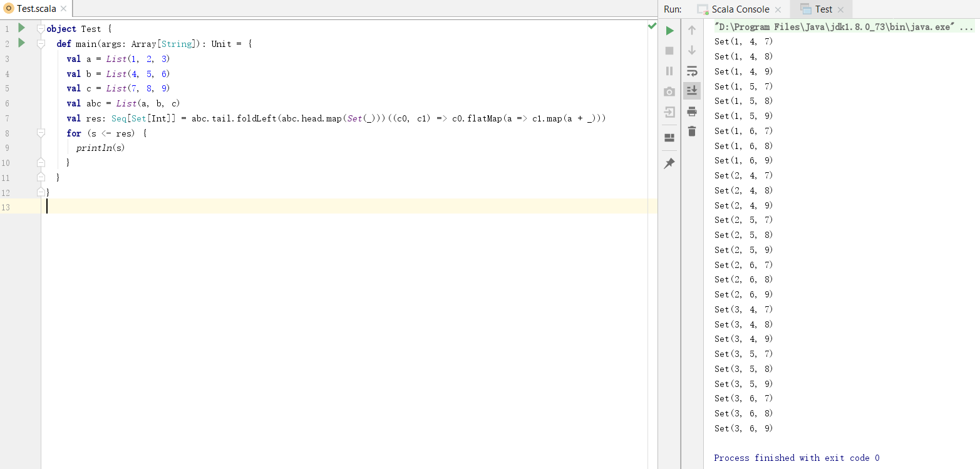Switch to the Test.scala editor tab
The width and height of the screenshot is (980, 469).
pos(36,9)
